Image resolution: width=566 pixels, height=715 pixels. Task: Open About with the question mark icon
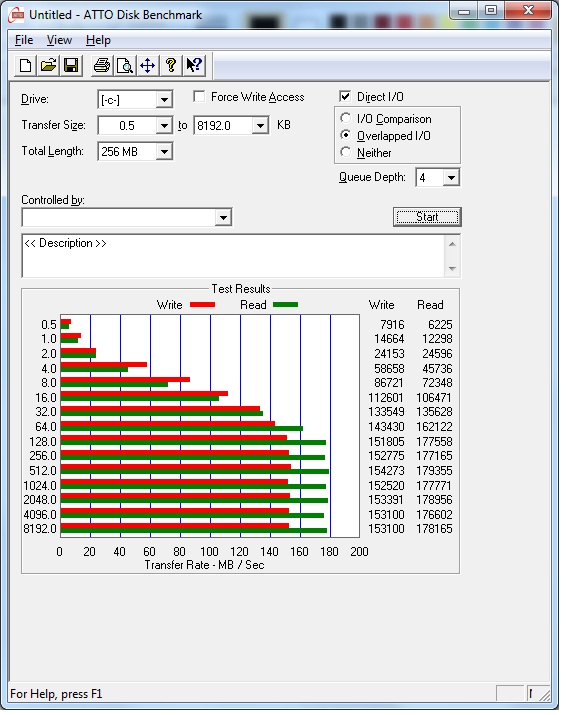171,66
